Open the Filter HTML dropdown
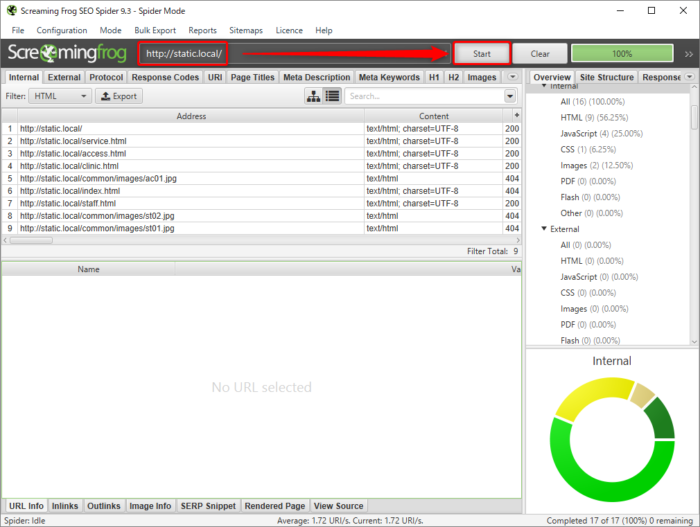Screen dimensions: 700x527 (x=60, y=96)
